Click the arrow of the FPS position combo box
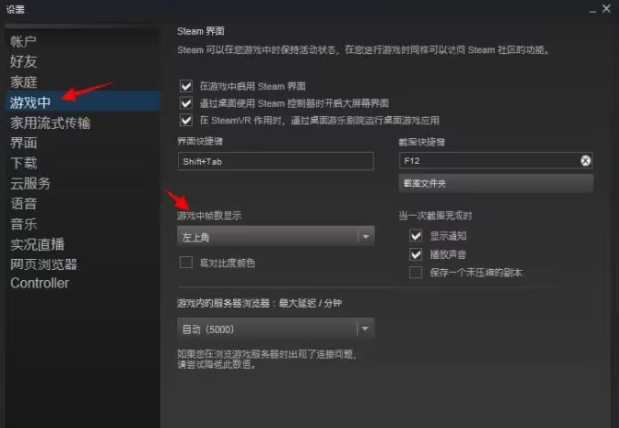619x428 pixels. pos(366,236)
